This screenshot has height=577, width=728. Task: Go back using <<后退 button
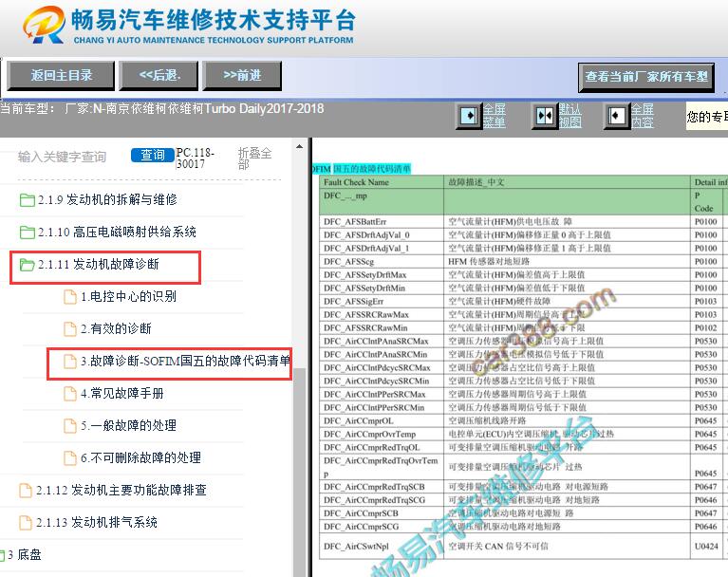coord(159,76)
